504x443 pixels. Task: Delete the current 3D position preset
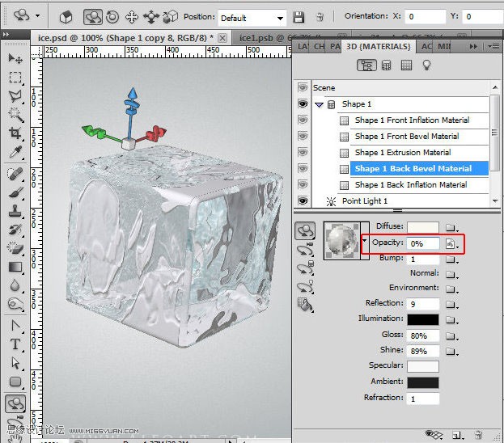[320, 17]
